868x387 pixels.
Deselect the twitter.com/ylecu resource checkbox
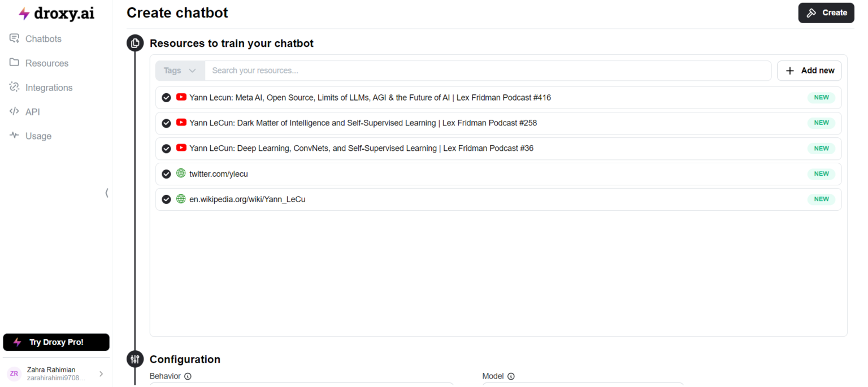click(166, 174)
